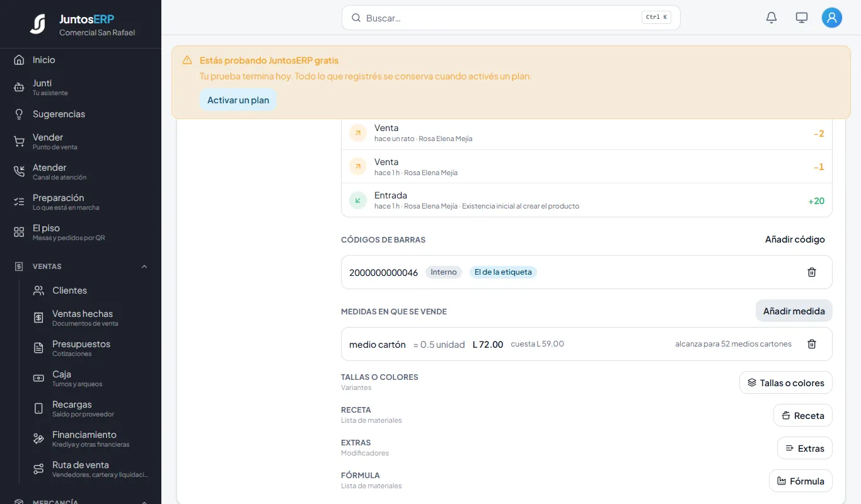The image size is (861, 504).
Task: Click the Inicio home icon
Action: coord(19,60)
